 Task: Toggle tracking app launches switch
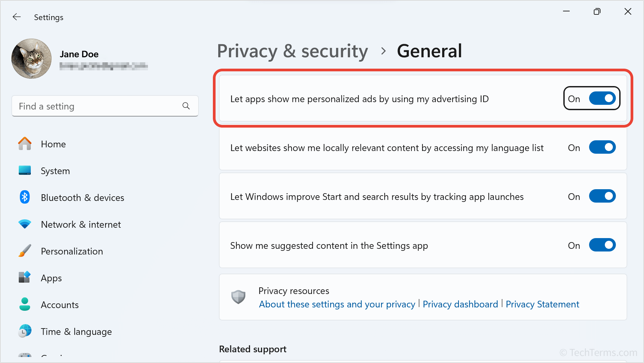click(x=602, y=196)
